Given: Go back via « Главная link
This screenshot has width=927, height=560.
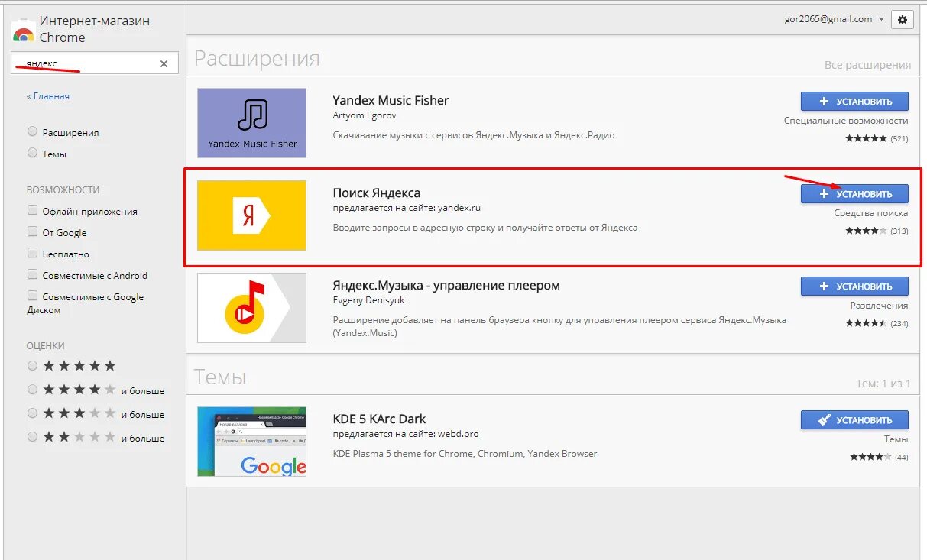Looking at the screenshot, I should (47, 96).
